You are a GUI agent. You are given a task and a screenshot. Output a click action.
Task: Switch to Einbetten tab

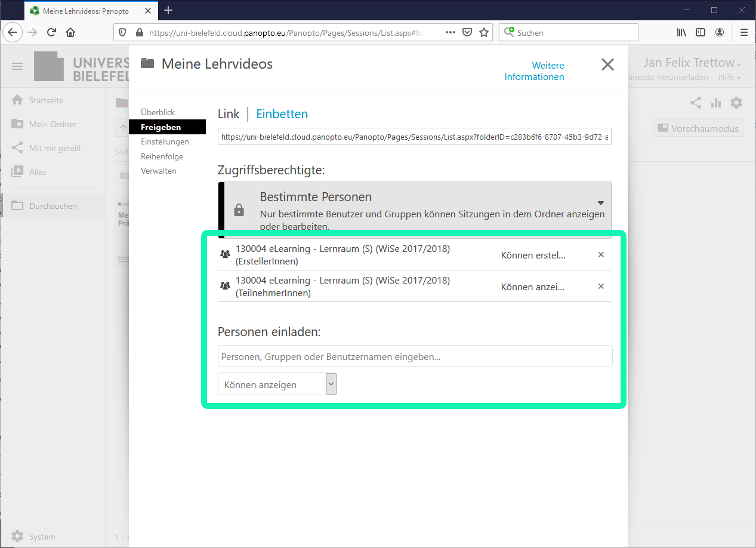coord(282,114)
